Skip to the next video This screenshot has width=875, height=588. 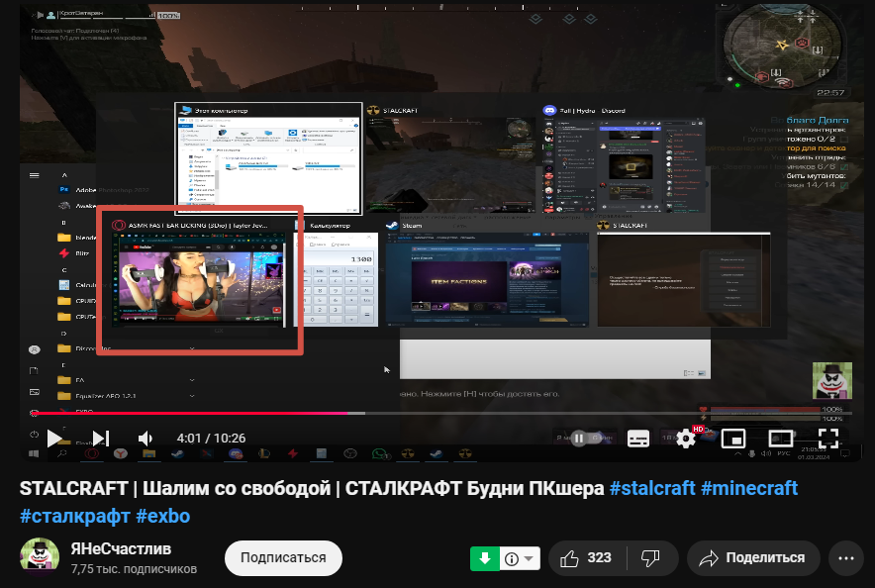(x=100, y=439)
